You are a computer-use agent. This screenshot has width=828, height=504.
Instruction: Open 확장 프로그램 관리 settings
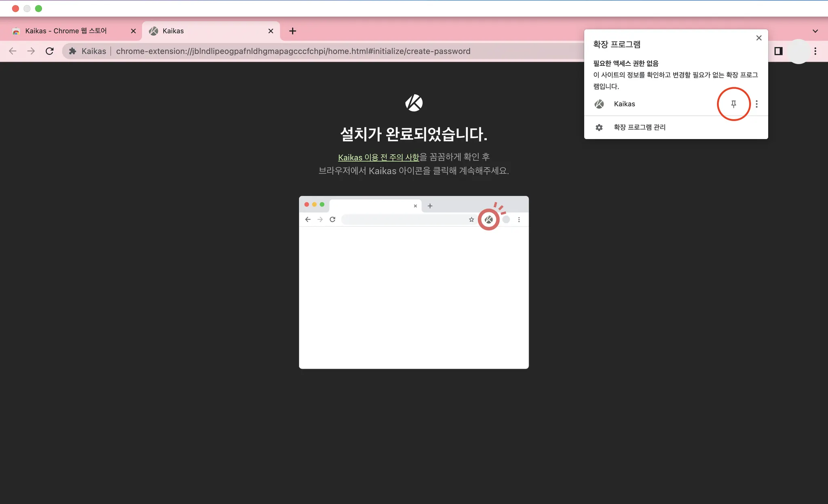coord(639,127)
